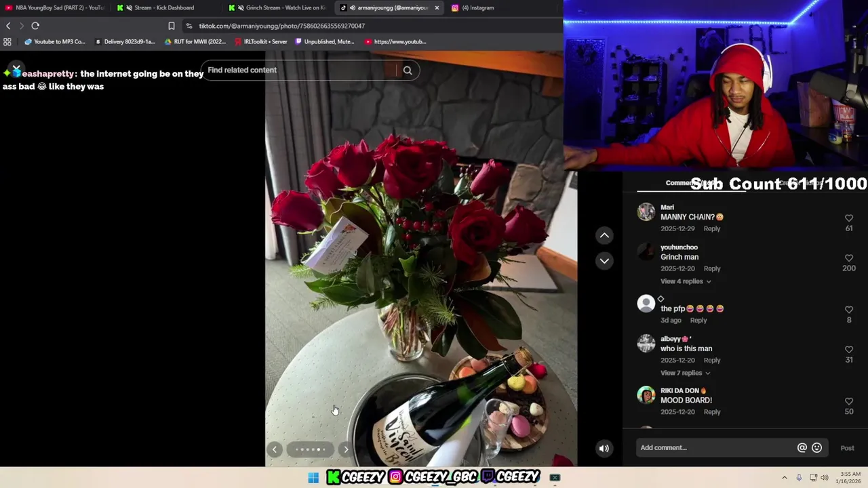
Task: Go forward in browser history
Action: coord(22,26)
